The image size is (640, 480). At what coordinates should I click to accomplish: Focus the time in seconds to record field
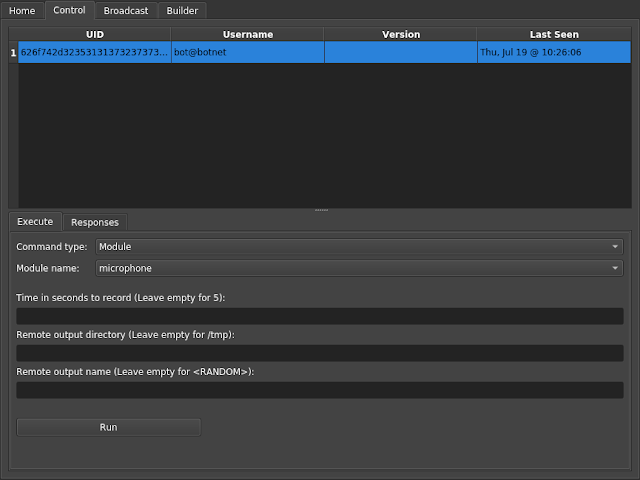click(x=320, y=316)
